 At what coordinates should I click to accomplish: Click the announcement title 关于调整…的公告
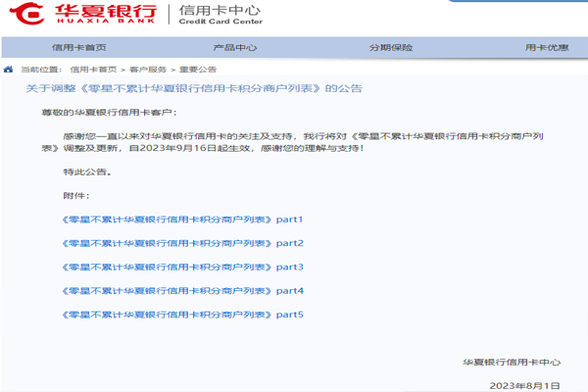pyautogui.click(x=194, y=88)
